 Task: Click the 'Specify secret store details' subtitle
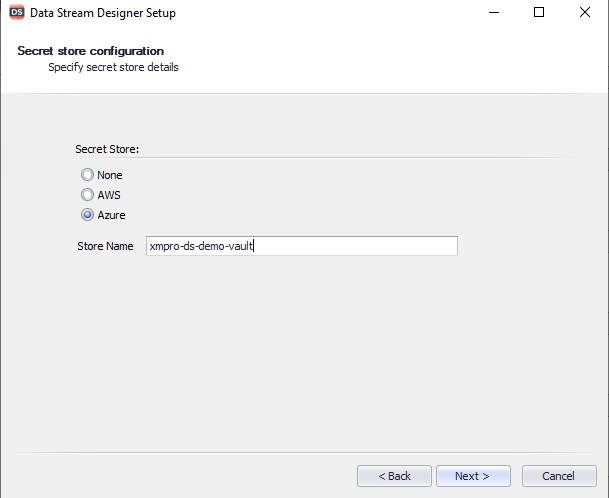click(x=113, y=67)
